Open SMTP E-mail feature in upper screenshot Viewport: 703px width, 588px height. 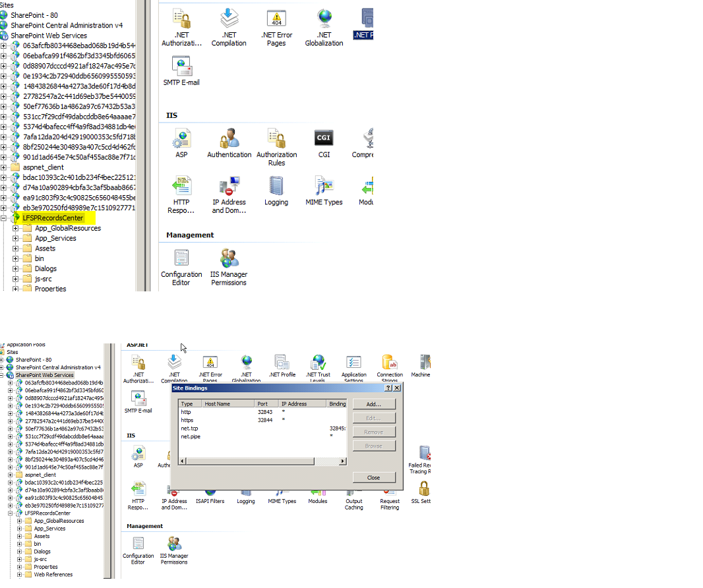[181, 71]
